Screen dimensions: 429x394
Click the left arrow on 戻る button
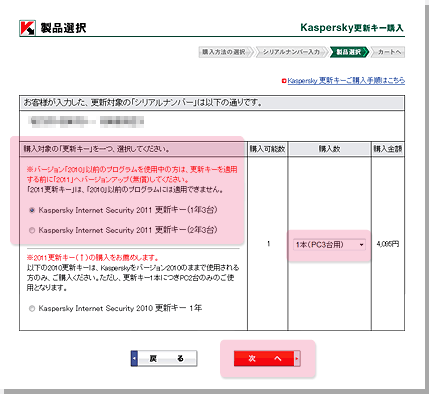[x=134, y=359]
